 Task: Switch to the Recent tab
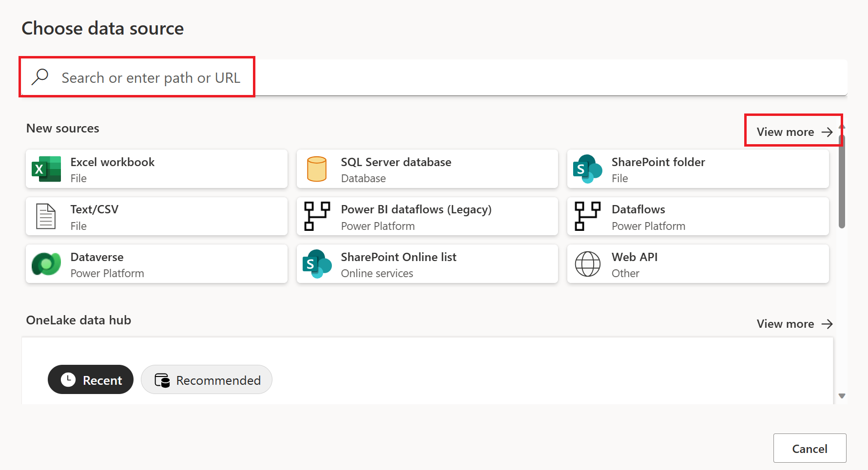click(x=91, y=379)
